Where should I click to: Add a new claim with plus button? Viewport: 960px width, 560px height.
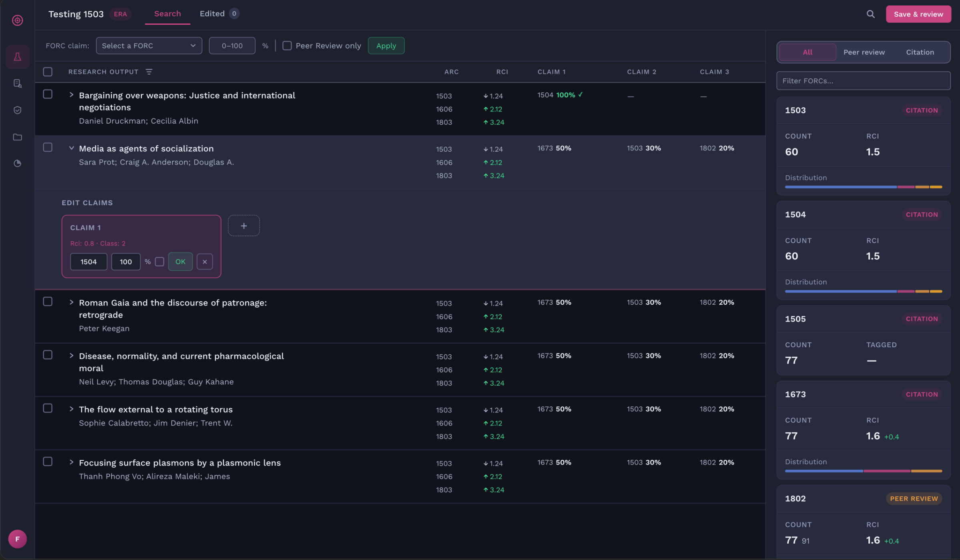[244, 226]
